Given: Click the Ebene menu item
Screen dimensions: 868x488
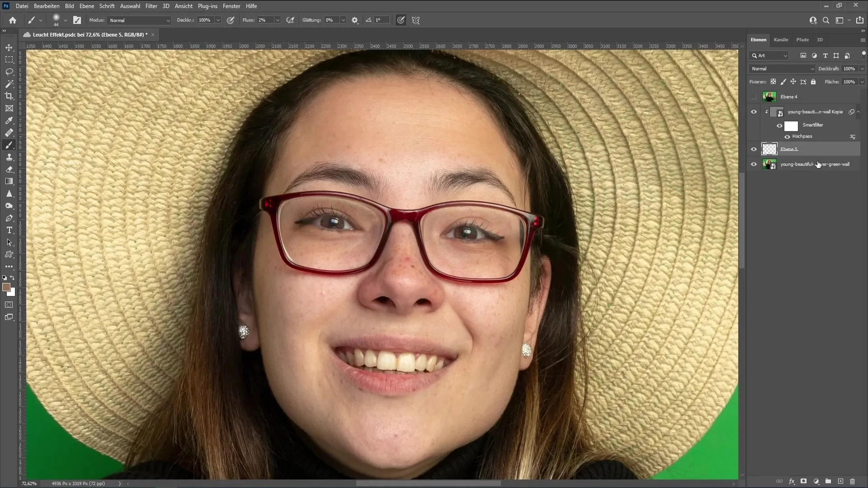Looking at the screenshot, I should point(86,6).
